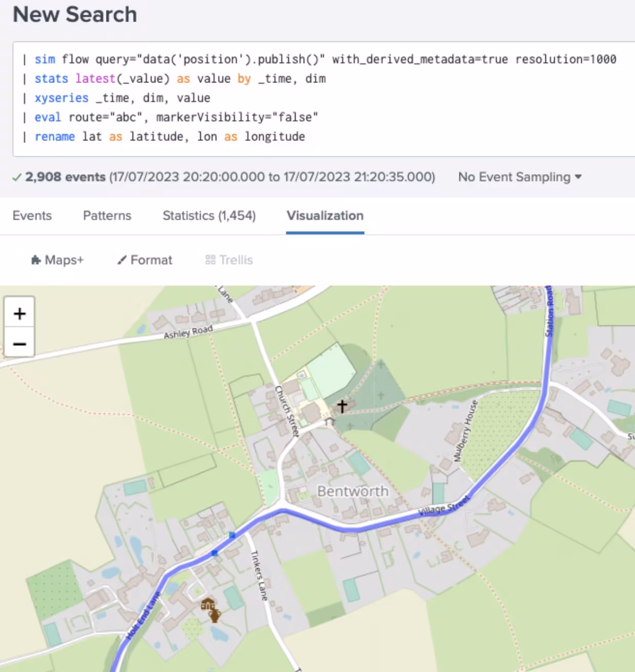Click the church cross marker near Bentworth

point(342,405)
